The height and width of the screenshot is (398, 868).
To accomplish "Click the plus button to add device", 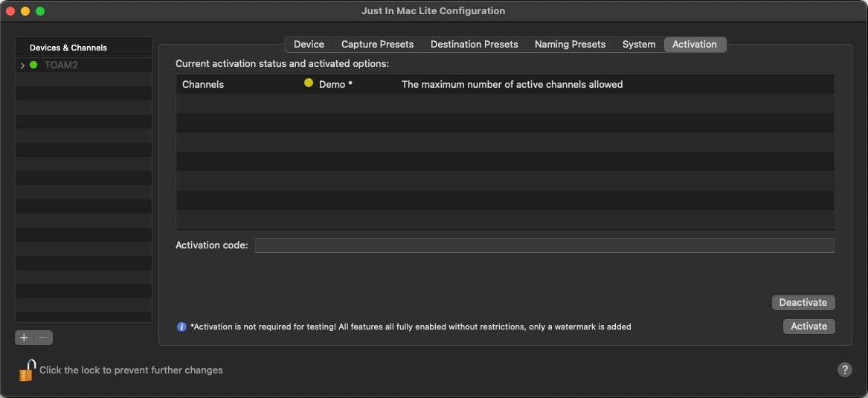I will click(25, 338).
